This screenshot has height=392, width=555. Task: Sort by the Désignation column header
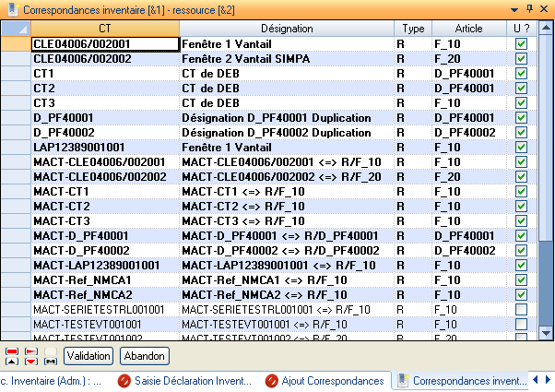[x=287, y=29]
